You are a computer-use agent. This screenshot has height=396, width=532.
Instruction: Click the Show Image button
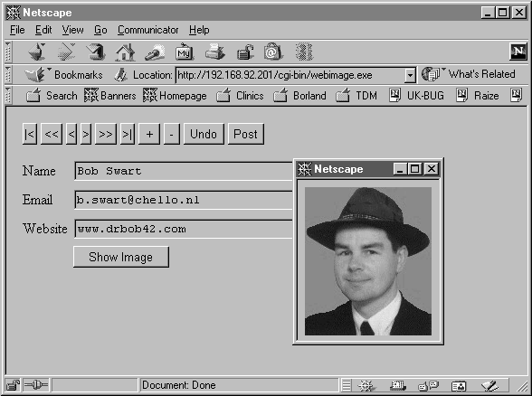121,257
